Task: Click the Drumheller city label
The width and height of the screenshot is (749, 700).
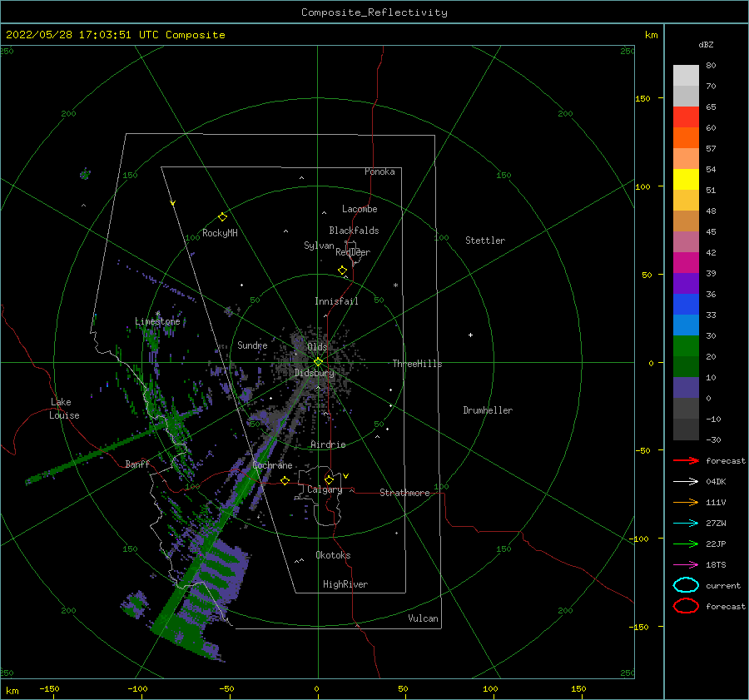Action: pyautogui.click(x=488, y=410)
